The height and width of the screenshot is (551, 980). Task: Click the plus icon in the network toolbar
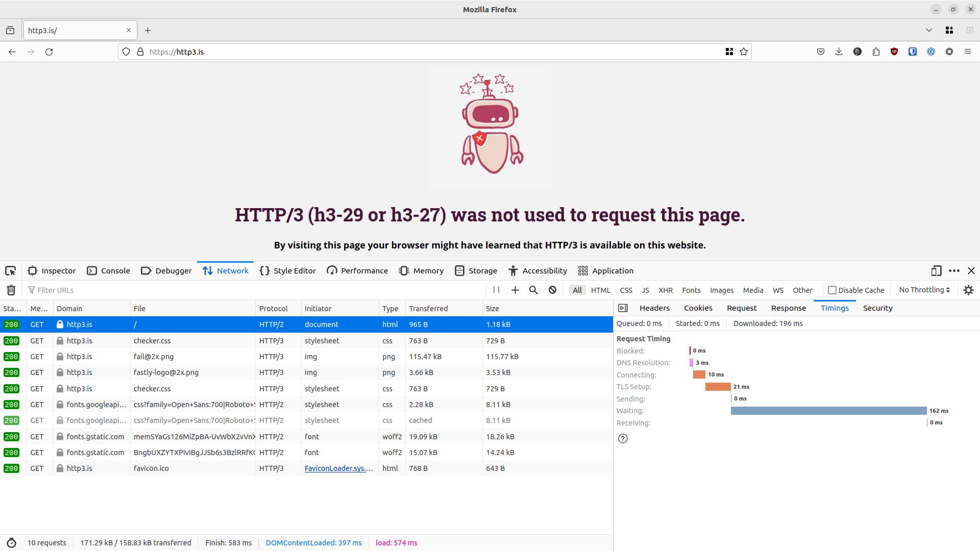(515, 290)
